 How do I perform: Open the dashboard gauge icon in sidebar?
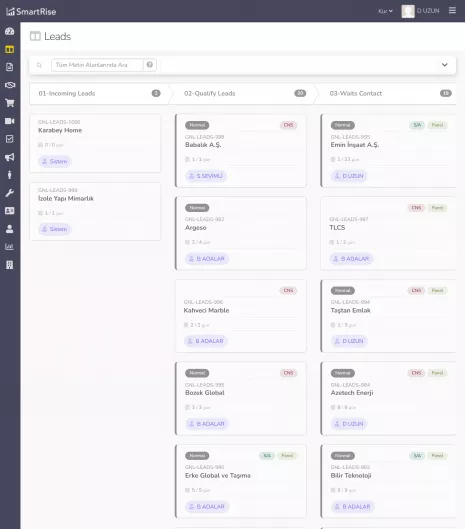click(10, 31)
